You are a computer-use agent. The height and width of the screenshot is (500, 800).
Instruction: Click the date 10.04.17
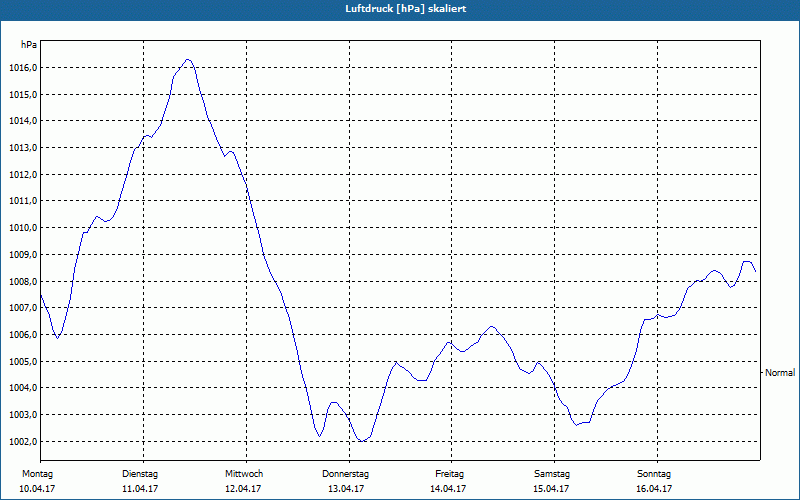pos(37,489)
